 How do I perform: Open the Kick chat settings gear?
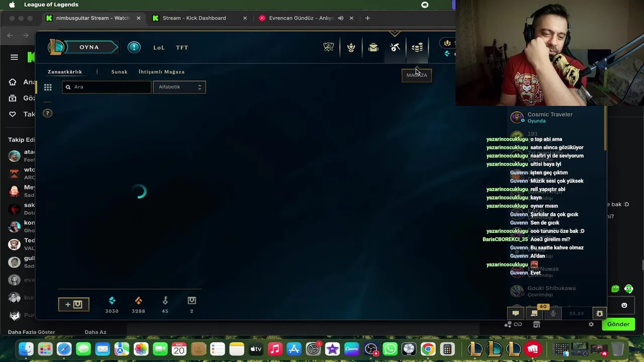[x=591, y=324]
